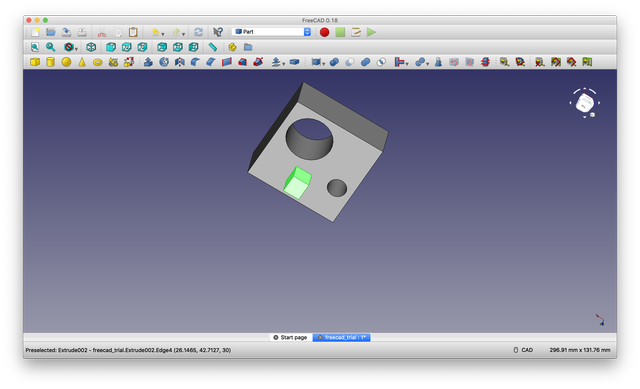Create a group with the blue folder icon

[x=248, y=47]
